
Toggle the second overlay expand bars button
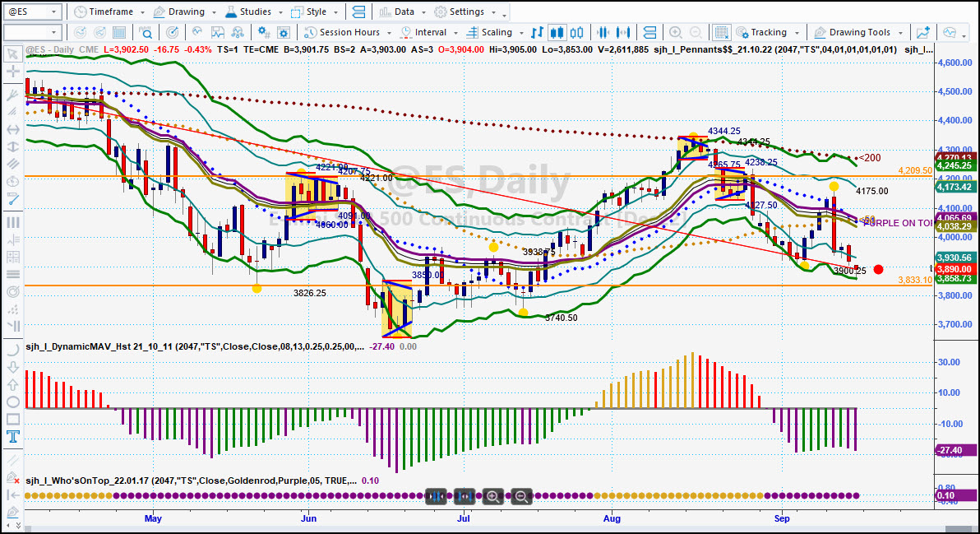465,496
